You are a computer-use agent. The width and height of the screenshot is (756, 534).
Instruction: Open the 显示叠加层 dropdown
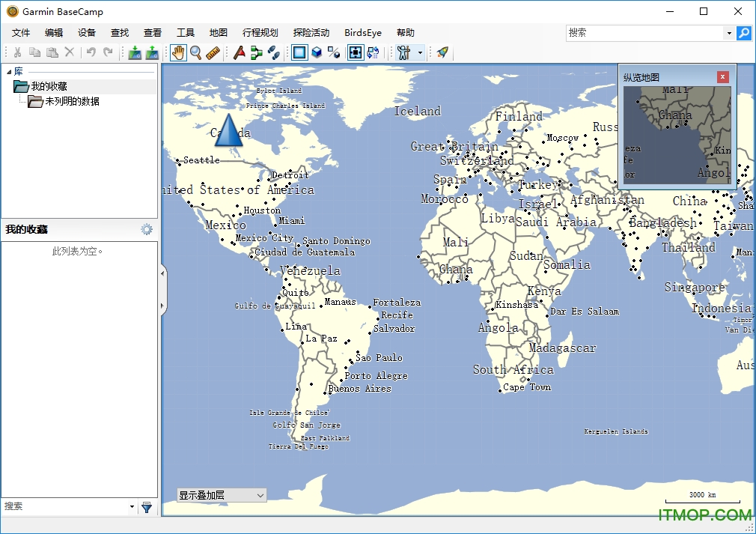[x=222, y=495]
